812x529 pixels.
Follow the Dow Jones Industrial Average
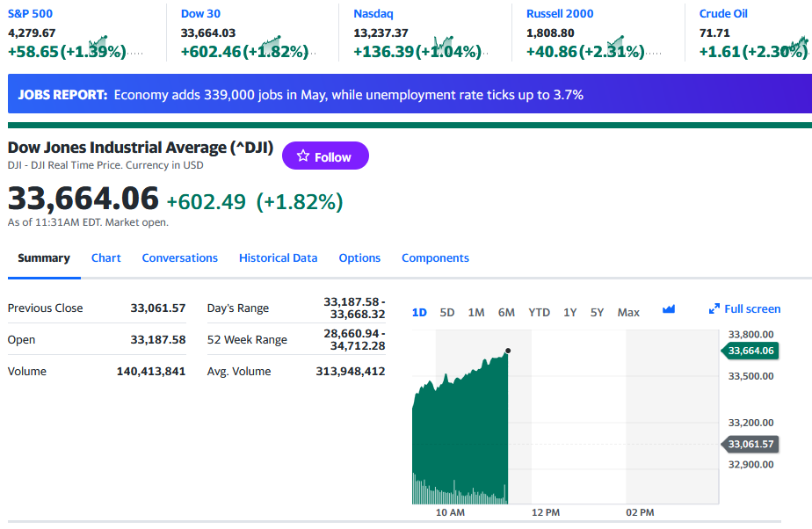tap(325, 156)
